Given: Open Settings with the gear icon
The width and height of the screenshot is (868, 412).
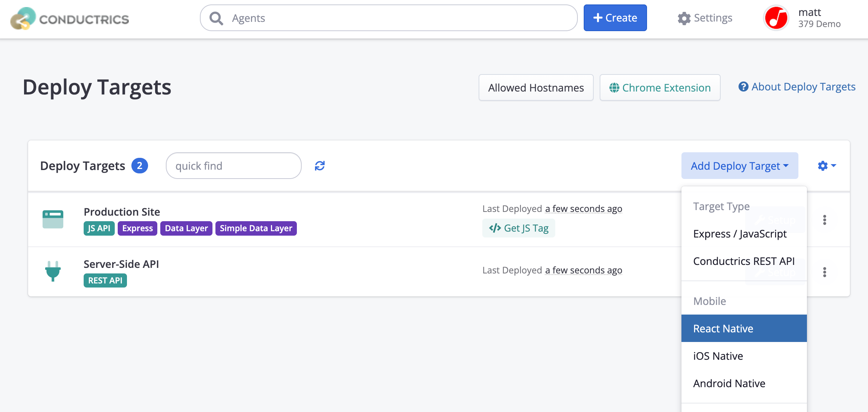Looking at the screenshot, I should pyautogui.click(x=684, y=18).
